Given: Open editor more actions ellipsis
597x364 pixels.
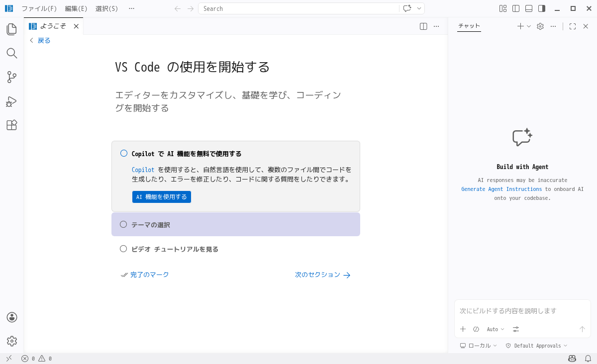Looking at the screenshot, I should 436,26.
